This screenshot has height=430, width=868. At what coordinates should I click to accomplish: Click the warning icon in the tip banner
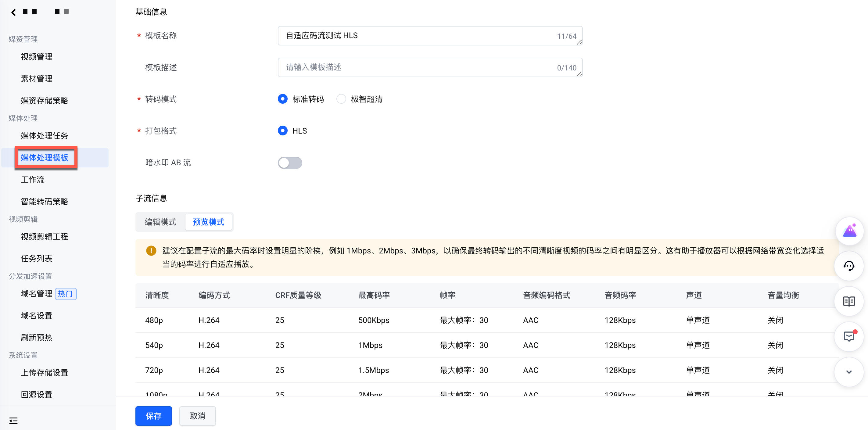click(151, 251)
